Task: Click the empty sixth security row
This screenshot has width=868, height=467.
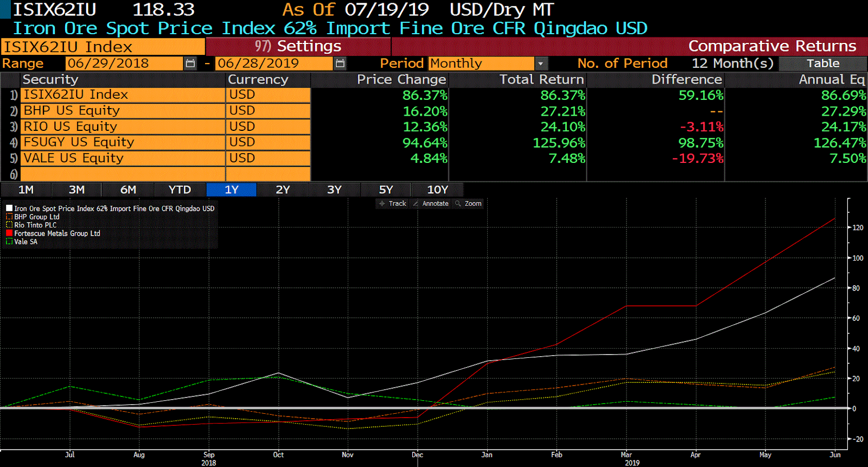Action: point(123,174)
